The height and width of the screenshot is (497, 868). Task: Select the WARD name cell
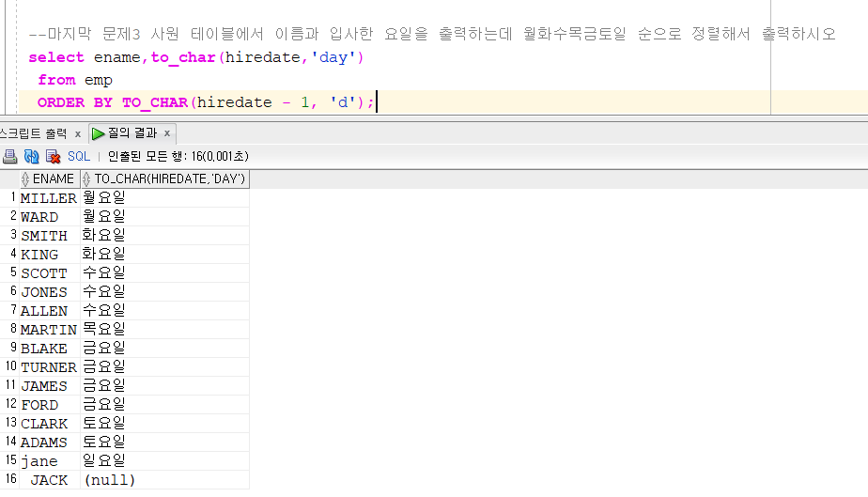[49, 217]
